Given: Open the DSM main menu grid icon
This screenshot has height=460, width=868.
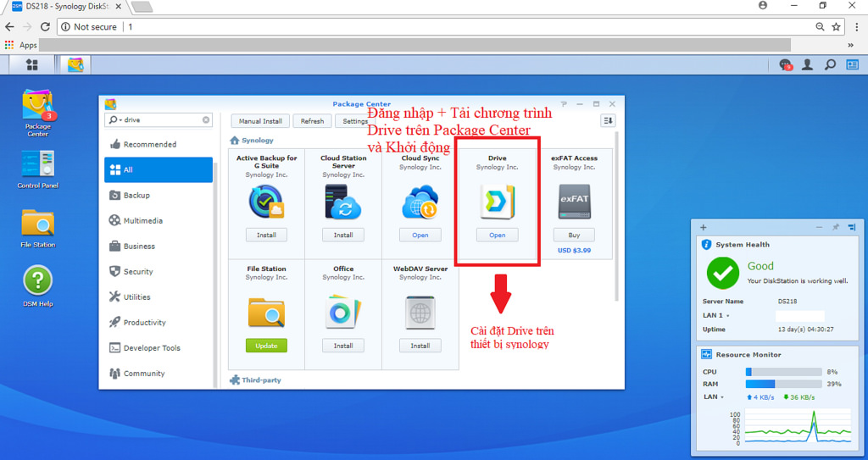Looking at the screenshot, I should point(32,64).
